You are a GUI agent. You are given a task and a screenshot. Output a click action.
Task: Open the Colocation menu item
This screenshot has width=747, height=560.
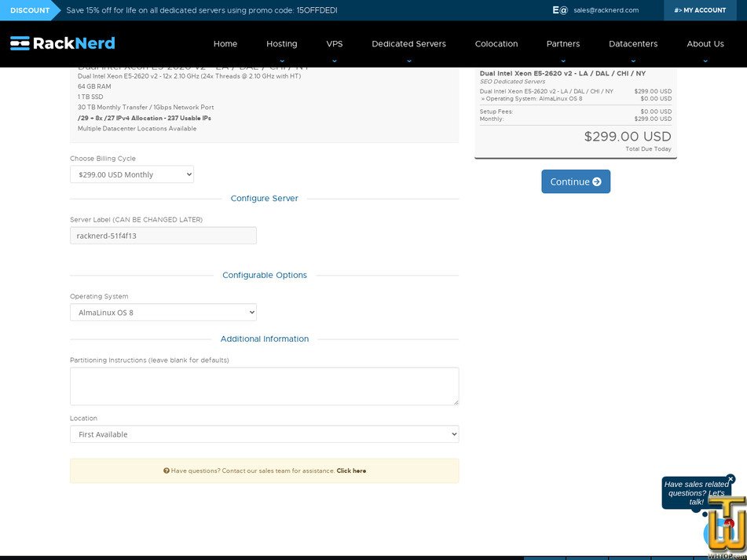[496, 44]
